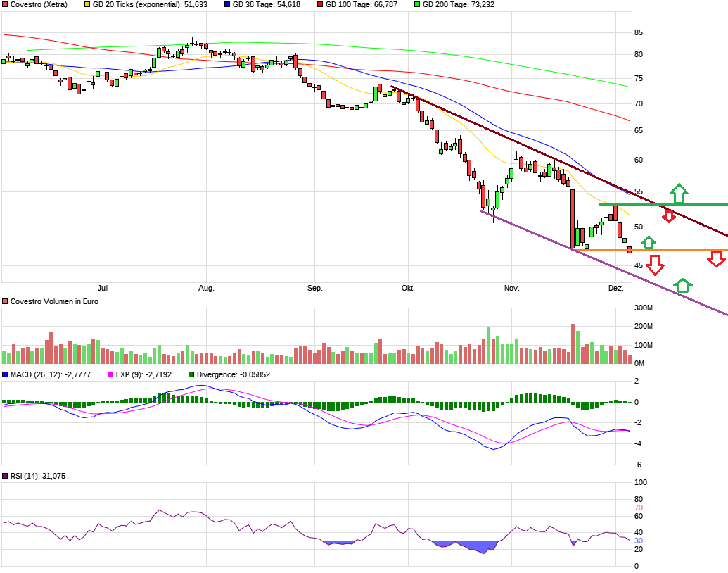The height and width of the screenshot is (573, 728).
Task: Click the blue RSI threshold label 30
Action: (x=639, y=541)
